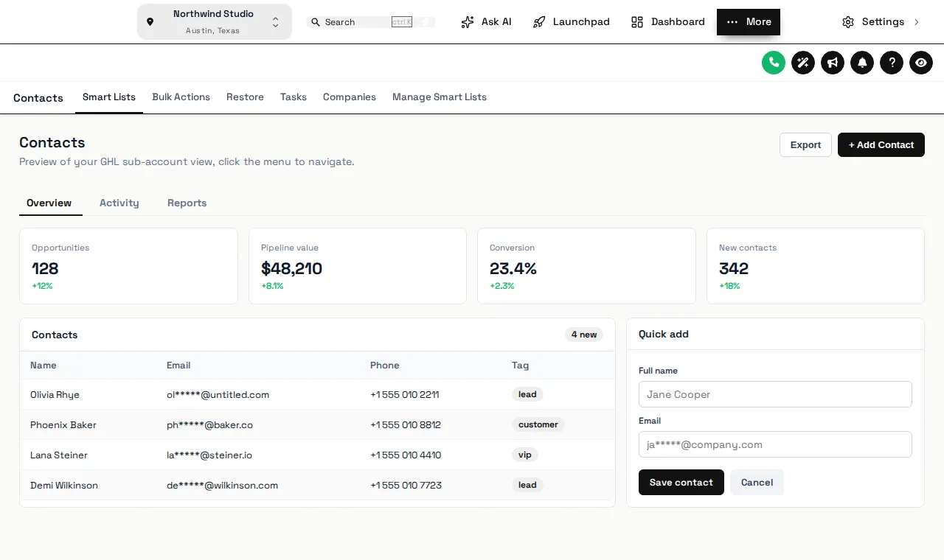View the Reports tab
Screen dimensions: 944x560
click(187, 203)
